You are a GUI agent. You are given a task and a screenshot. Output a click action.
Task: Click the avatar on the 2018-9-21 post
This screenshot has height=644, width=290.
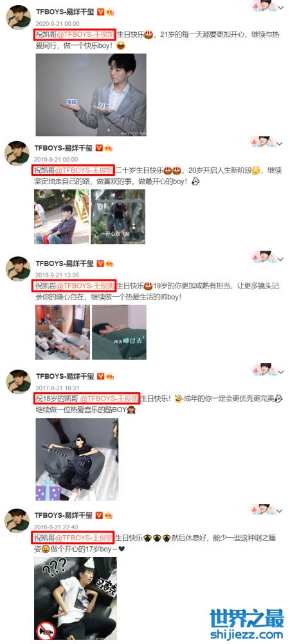(17, 269)
